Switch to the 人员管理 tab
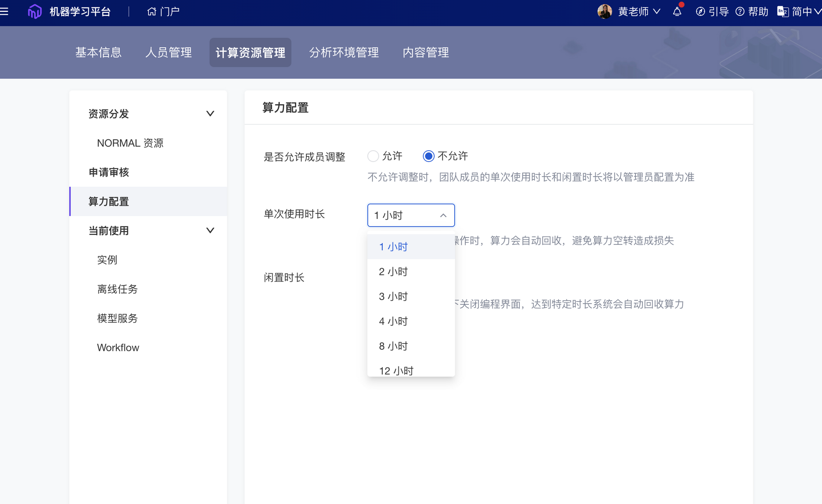 [x=169, y=53]
